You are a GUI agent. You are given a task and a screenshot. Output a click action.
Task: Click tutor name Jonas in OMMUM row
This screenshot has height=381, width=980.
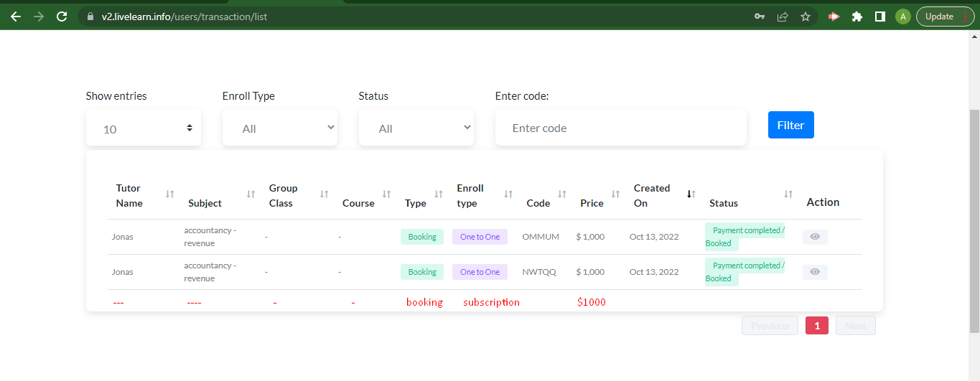[122, 237]
